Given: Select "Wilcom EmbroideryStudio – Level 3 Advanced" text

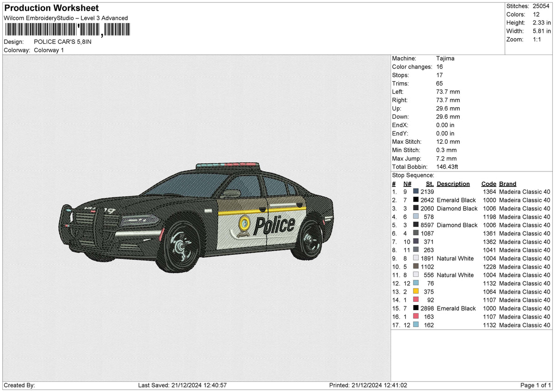Looking at the screenshot, I should (x=66, y=18).
